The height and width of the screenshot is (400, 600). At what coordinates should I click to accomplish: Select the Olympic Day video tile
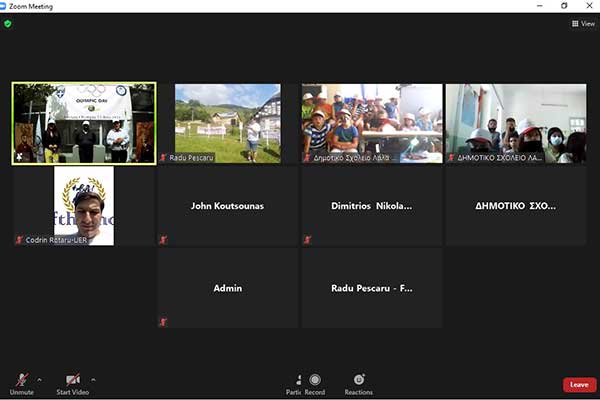pos(84,123)
